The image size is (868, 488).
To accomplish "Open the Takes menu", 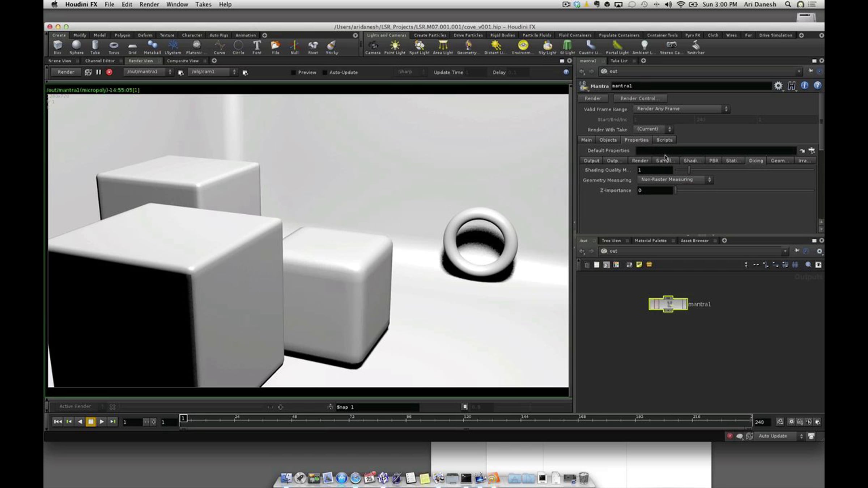I will (203, 4).
